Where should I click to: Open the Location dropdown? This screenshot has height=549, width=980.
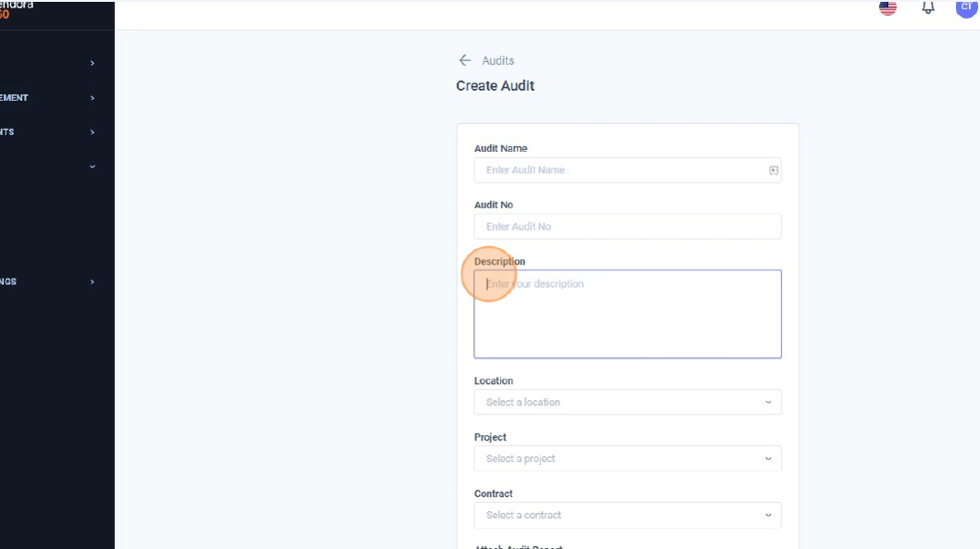(627, 402)
